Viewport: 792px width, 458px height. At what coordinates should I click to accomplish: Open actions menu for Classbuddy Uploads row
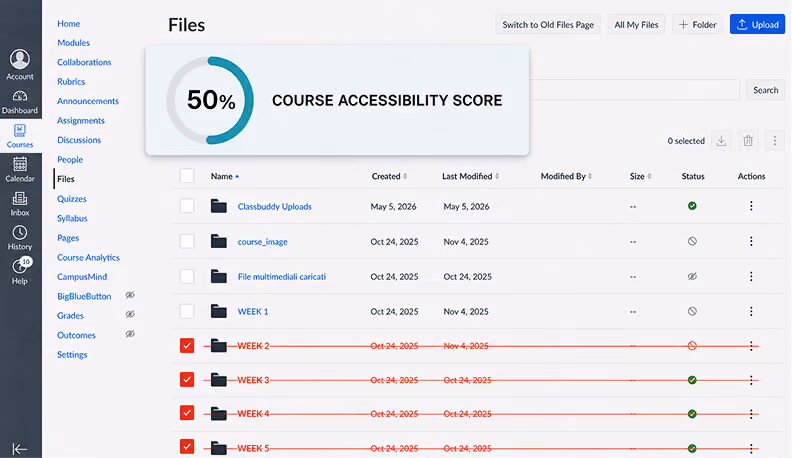751,206
